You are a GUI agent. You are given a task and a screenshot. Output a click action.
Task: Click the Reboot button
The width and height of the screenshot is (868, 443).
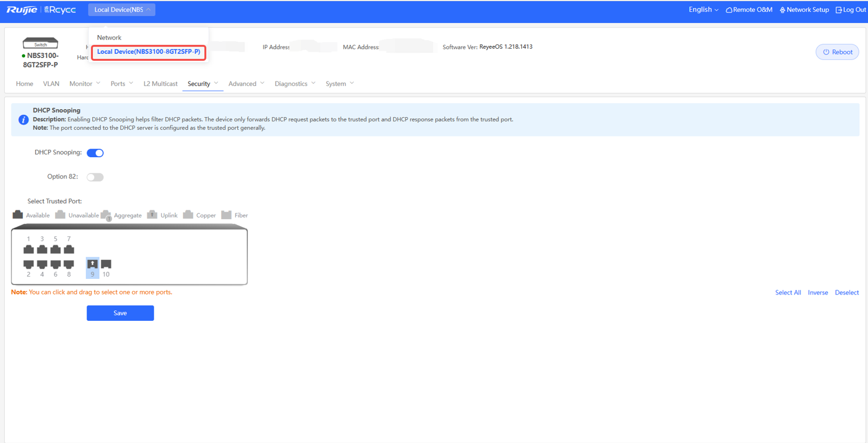click(x=837, y=52)
